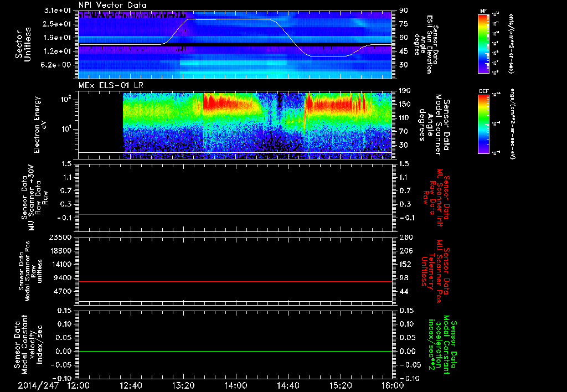Click the 9400 scanner position tick label
Screen dimensions: 567x392
pos(62,278)
